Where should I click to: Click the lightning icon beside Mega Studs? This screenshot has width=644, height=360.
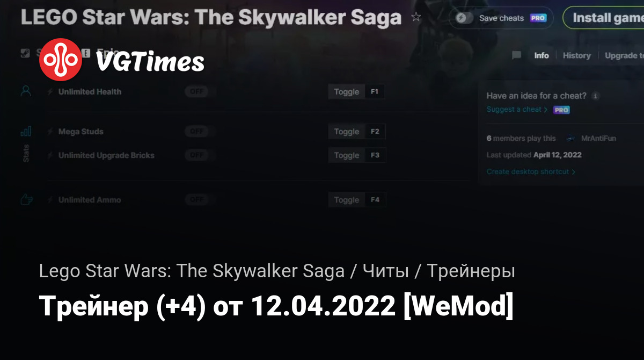coord(50,132)
